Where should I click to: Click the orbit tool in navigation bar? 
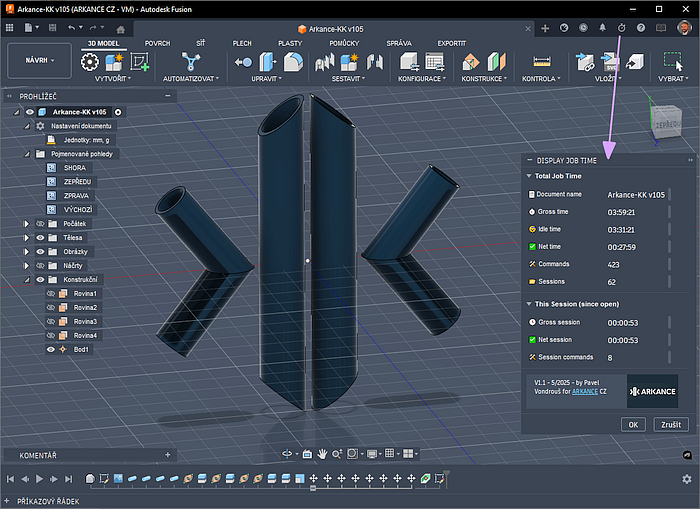click(x=287, y=454)
